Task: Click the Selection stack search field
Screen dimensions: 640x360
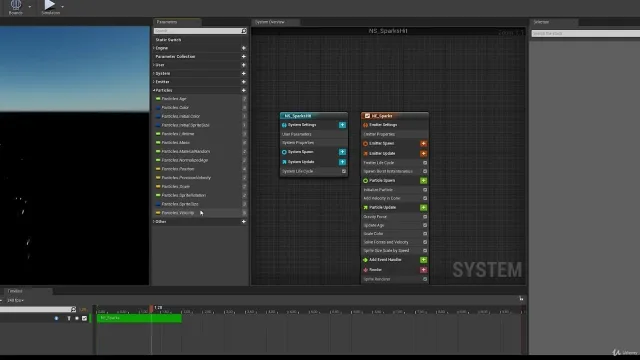Action: 585,33
